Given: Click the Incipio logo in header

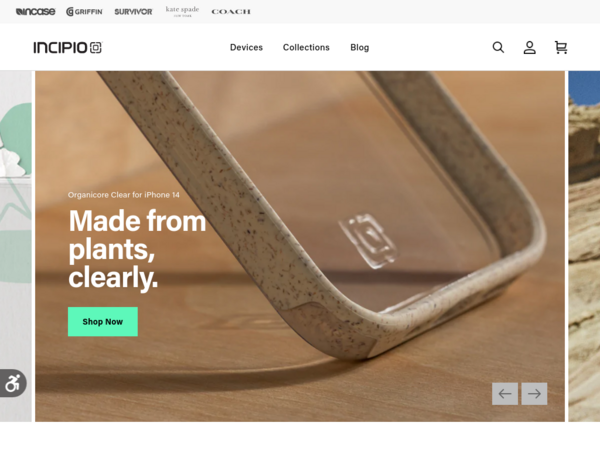Looking at the screenshot, I should (x=68, y=47).
